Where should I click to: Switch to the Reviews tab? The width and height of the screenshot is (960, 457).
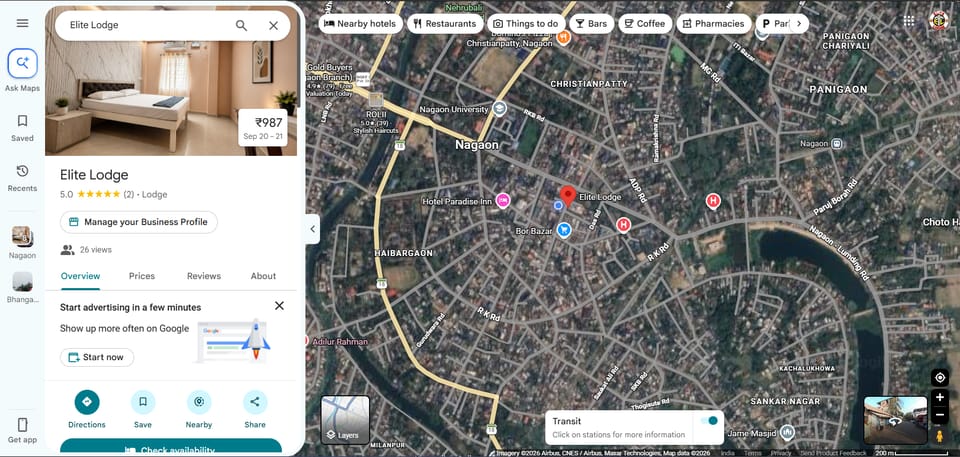pyautogui.click(x=204, y=276)
